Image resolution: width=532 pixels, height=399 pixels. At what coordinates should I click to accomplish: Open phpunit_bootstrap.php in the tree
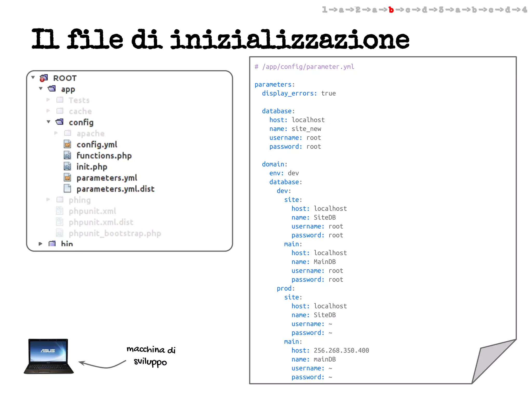pos(115,234)
